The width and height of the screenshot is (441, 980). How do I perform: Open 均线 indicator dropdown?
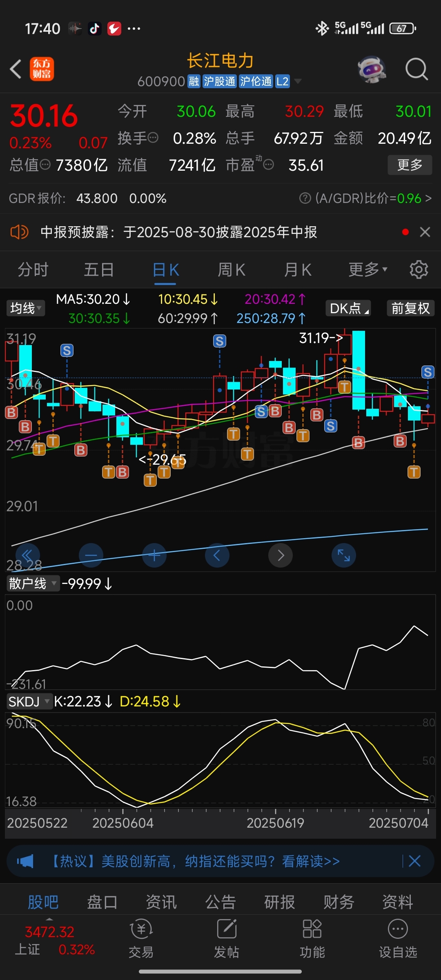pos(25,308)
